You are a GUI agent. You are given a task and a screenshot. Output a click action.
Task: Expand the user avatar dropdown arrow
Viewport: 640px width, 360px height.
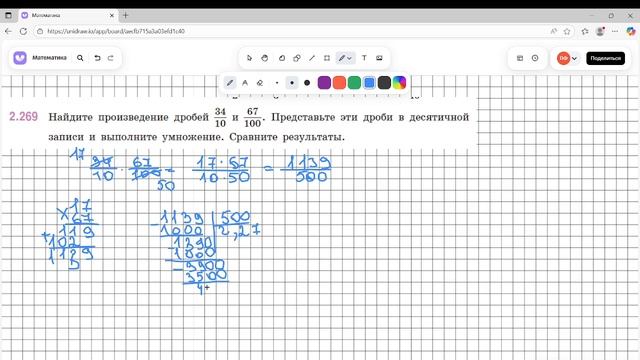click(574, 58)
